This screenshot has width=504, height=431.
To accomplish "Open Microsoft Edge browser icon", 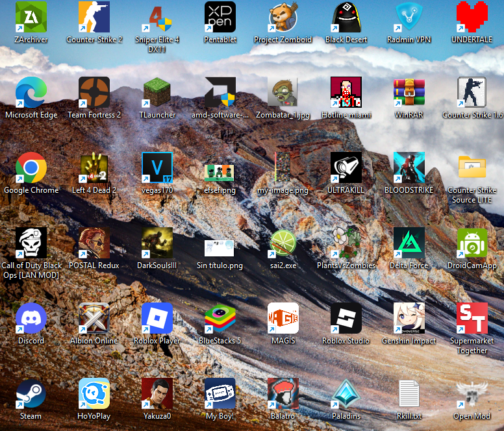I will coord(31,92).
